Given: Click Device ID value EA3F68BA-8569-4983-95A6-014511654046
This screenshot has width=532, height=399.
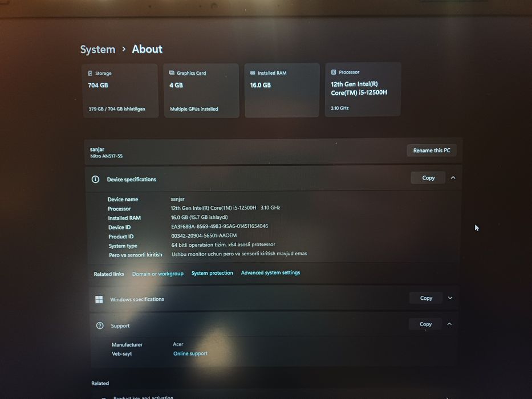Looking at the screenshot, I should (220, 226).
